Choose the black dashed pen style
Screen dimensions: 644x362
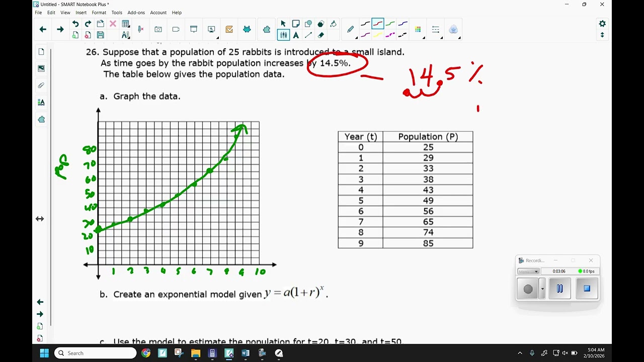(x=403, y=35)
